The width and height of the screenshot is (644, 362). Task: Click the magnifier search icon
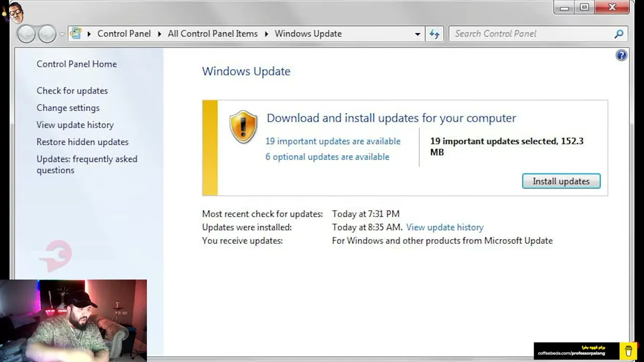[x=619, y=34]
